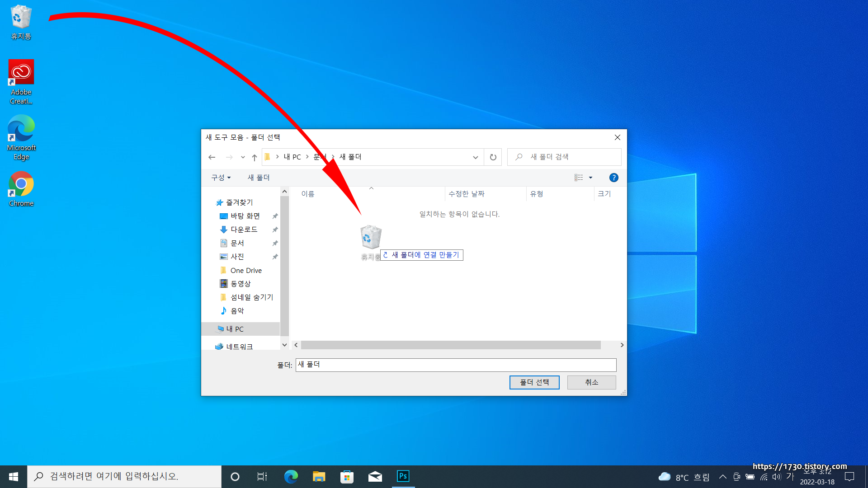868x488 pixels.
Task: Select 다운로드 in the navigation pane
Action: [x=244, y=230]
